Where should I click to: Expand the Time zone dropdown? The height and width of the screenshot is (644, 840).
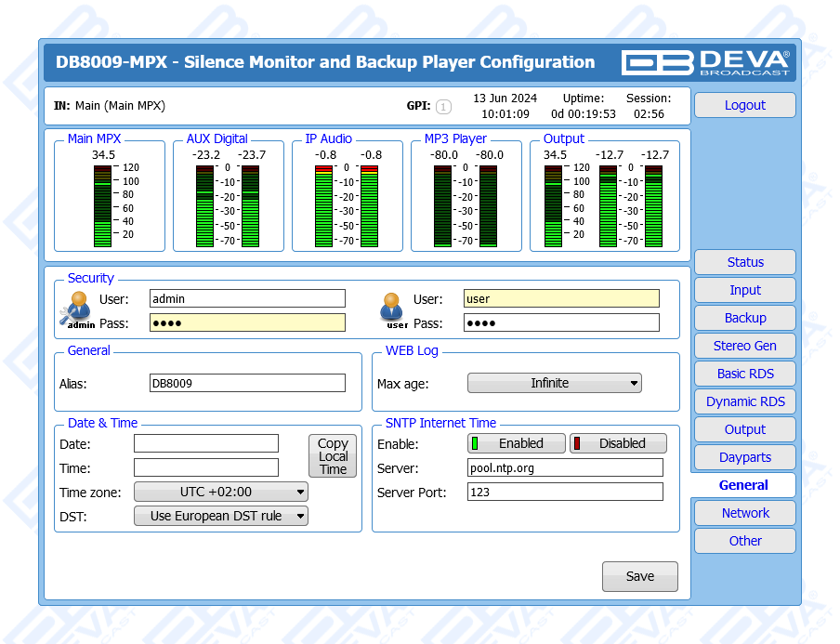(x=221, y=492)
